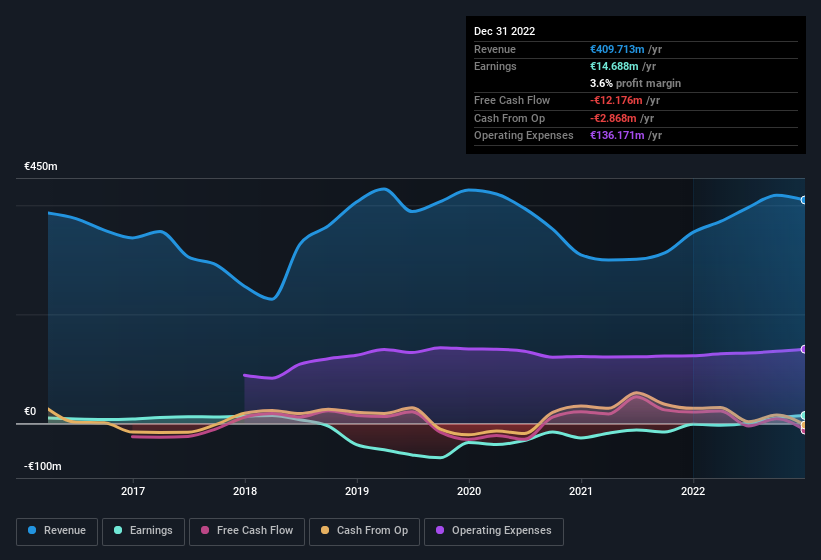Toggle the Operating Expenses legend button

tap(494, 531)
